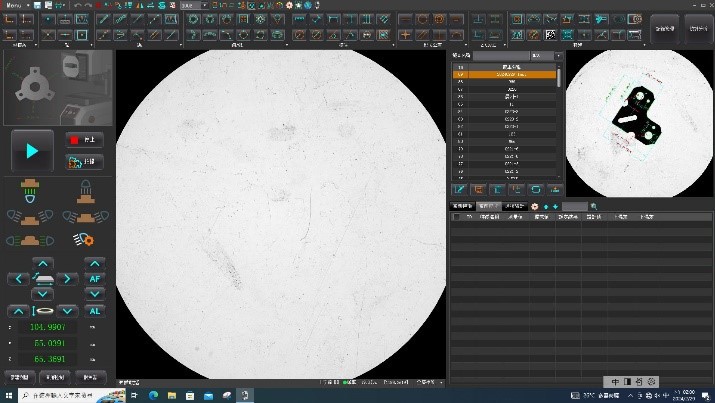Click the origin coordinate axis tool
Screen dimensions: 715x403
(10, 19)
